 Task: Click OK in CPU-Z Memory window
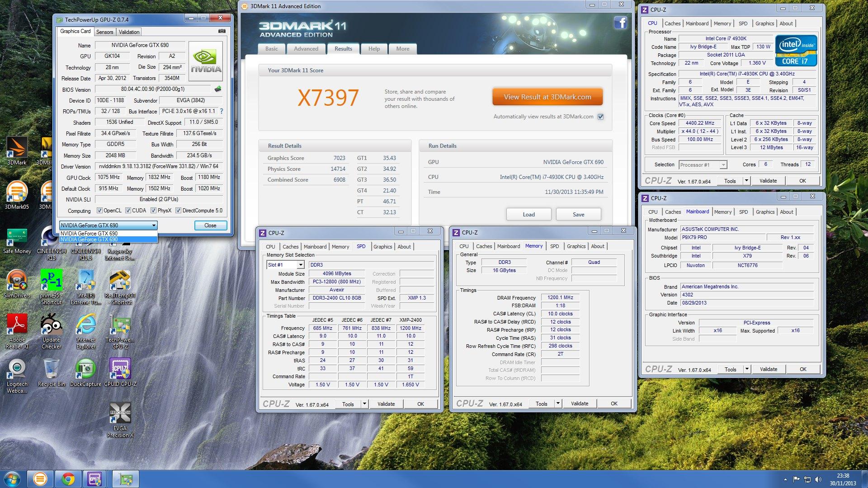coord(614,404)
